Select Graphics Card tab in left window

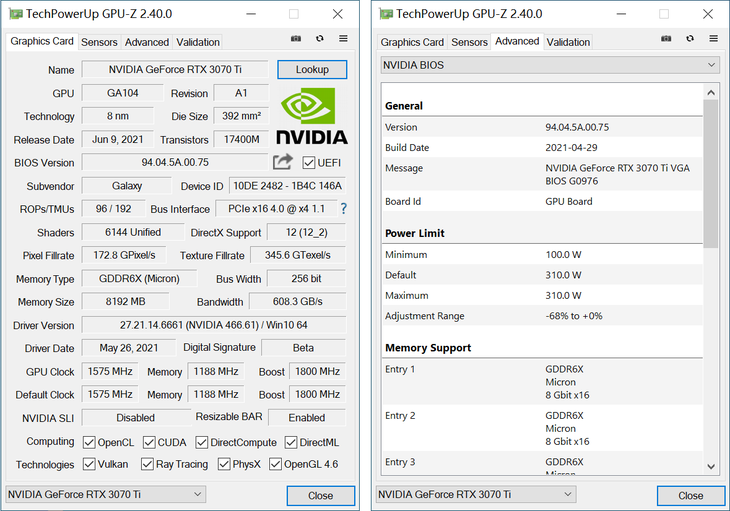[42, 41]
